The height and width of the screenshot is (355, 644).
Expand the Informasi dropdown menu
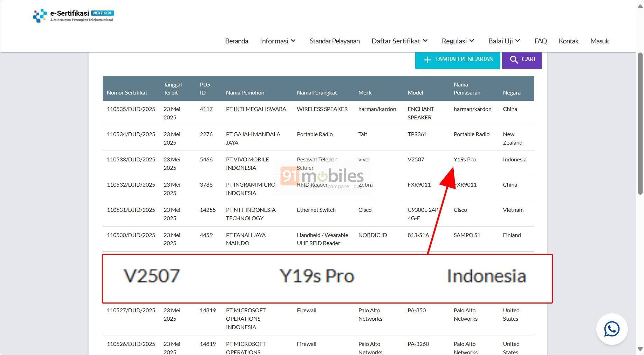278,41
